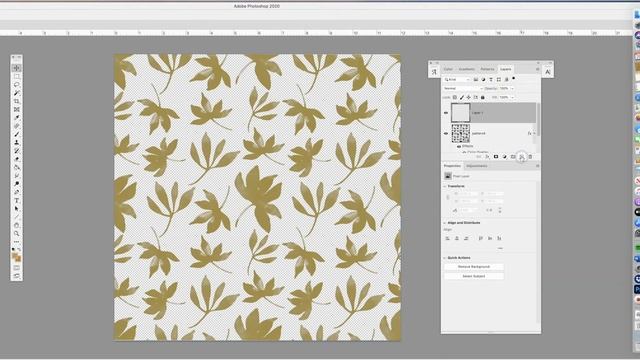
Task: Select the Layers tab
Action: pyautogui.click(x=505, y=69)
